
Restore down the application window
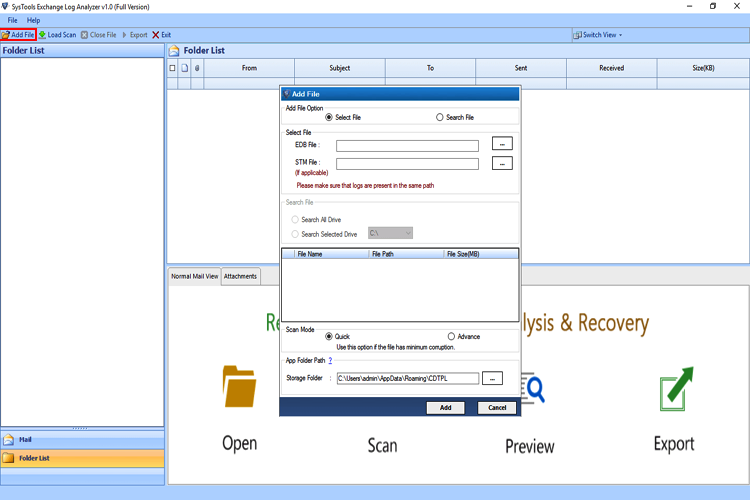[713, 6]
